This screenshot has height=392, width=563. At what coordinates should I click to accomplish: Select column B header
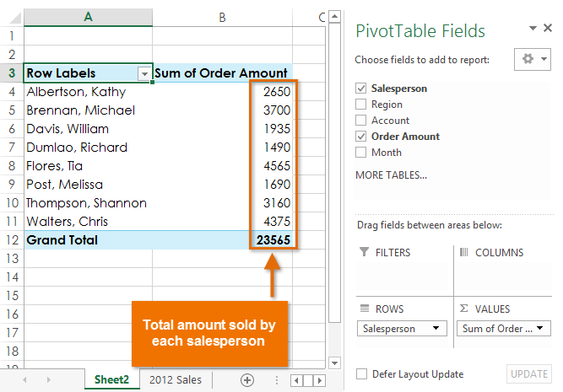pos(222,17)
